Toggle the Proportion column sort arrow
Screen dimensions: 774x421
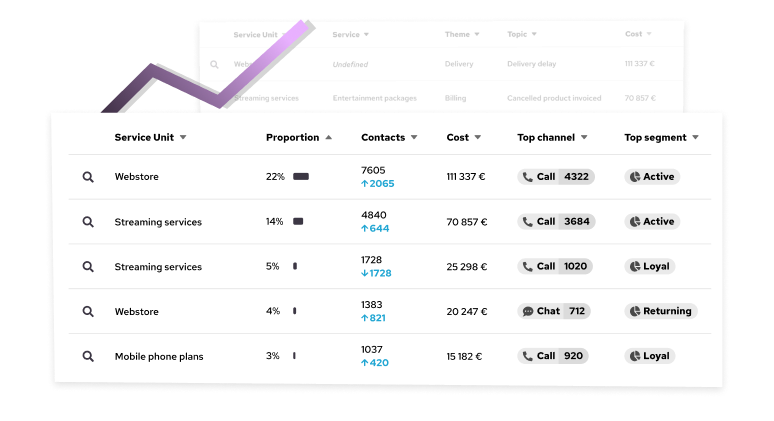tap(329, 137)
